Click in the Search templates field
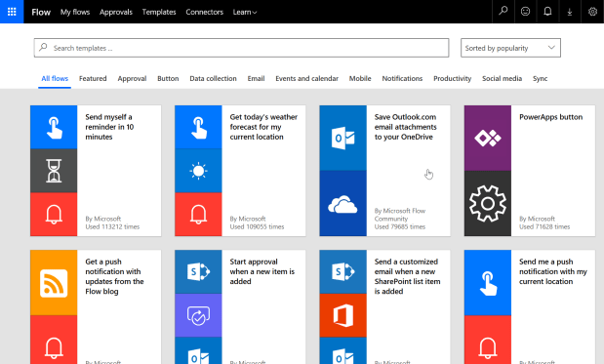This screenshot has height=364, width=604. [x=242, y=48]
